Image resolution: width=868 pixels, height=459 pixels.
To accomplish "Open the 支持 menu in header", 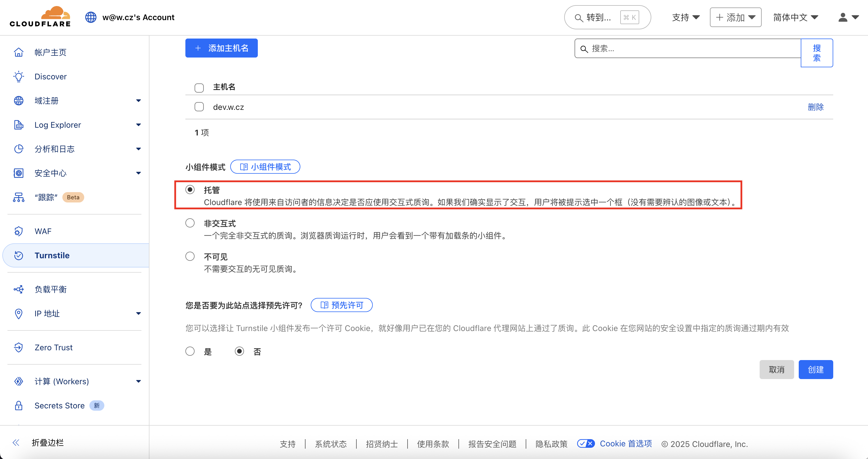I will point(685,18).
